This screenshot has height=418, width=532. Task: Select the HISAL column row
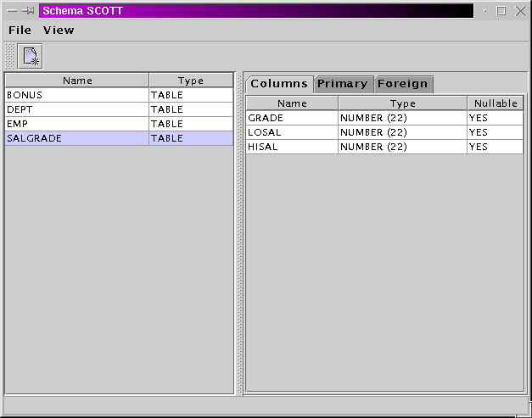pyautogui.click(x=292, y=147)
